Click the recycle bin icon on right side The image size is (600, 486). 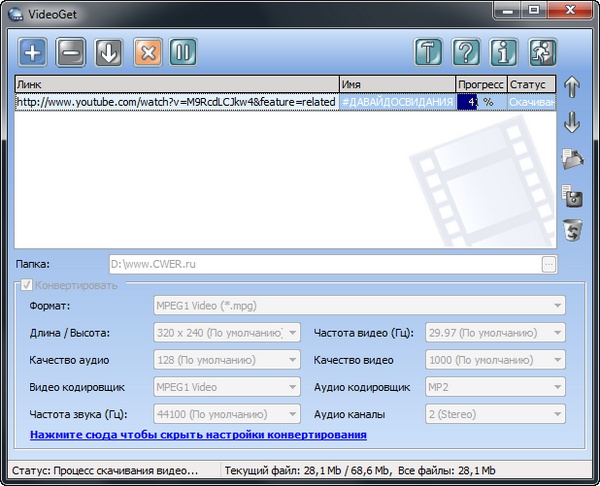pyautogui.click(x=573, y=230)
